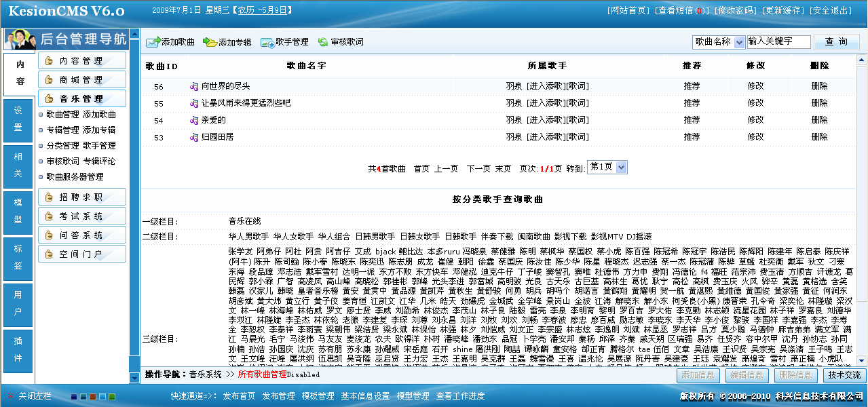The height and width of the screenshot is (407, 868).
Task: Click the 添加专辑 (Add Album) folder icon
Action: [x=210, y=42]
